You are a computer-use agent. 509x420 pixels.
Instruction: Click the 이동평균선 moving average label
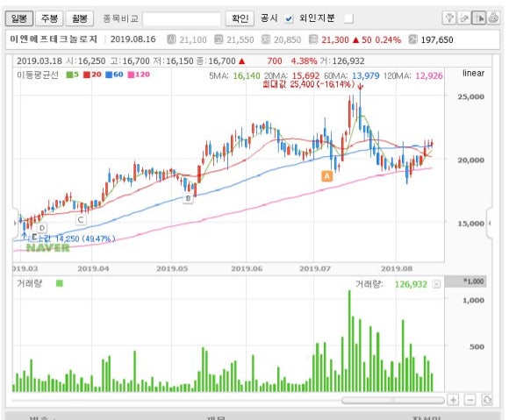pyautogui.click(x=38, y=75)
